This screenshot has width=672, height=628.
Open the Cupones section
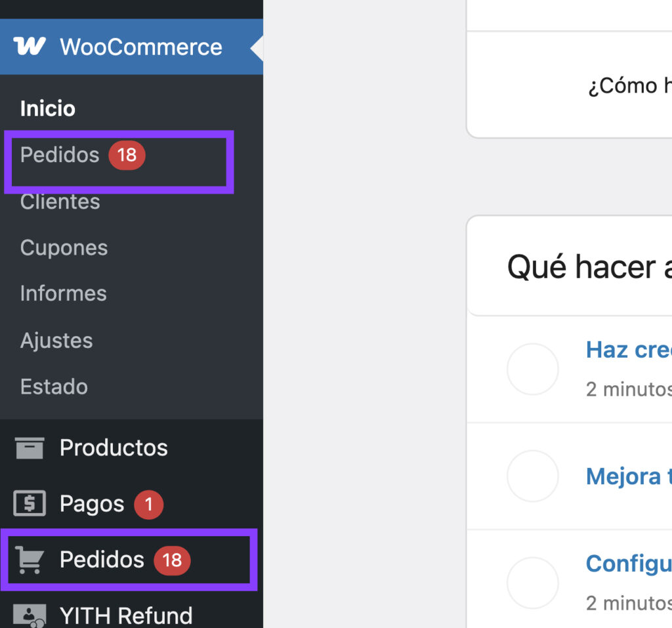click(x=64, y=247)
